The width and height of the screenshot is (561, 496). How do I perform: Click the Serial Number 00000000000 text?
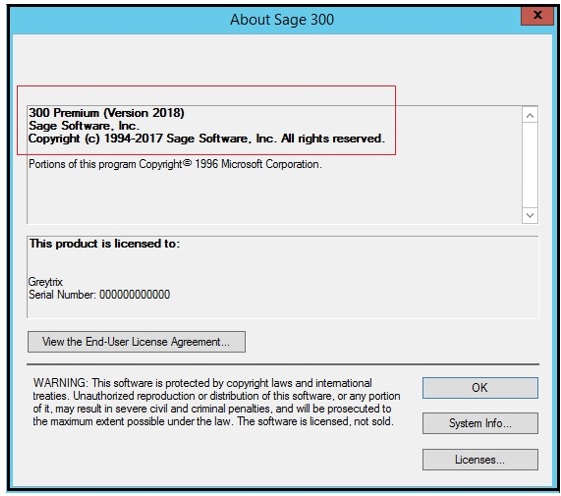pyautogui.click(x=99, y=295)
